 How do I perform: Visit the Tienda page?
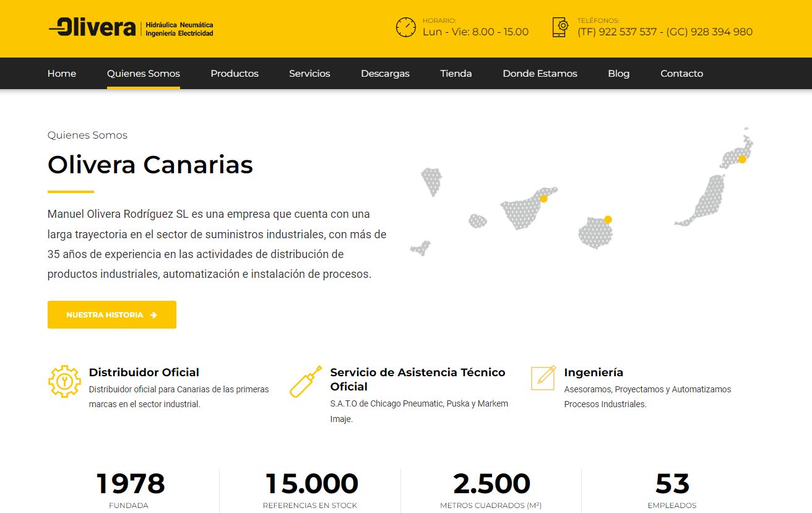[x=456, y=74]
